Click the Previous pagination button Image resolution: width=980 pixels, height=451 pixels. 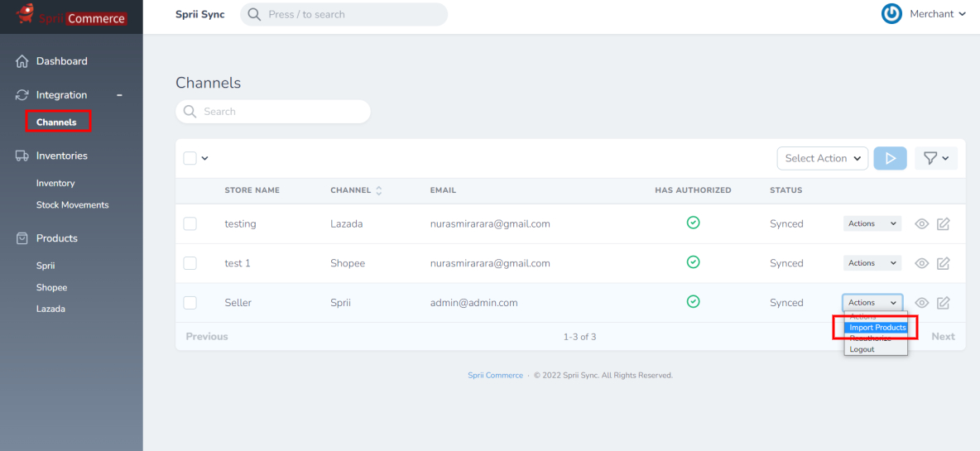207,336
